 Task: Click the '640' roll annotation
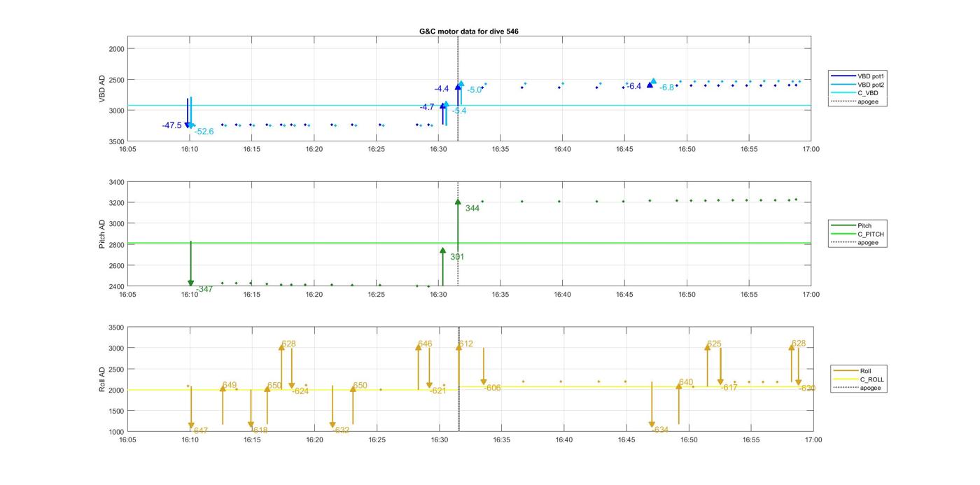pos(686,382)
